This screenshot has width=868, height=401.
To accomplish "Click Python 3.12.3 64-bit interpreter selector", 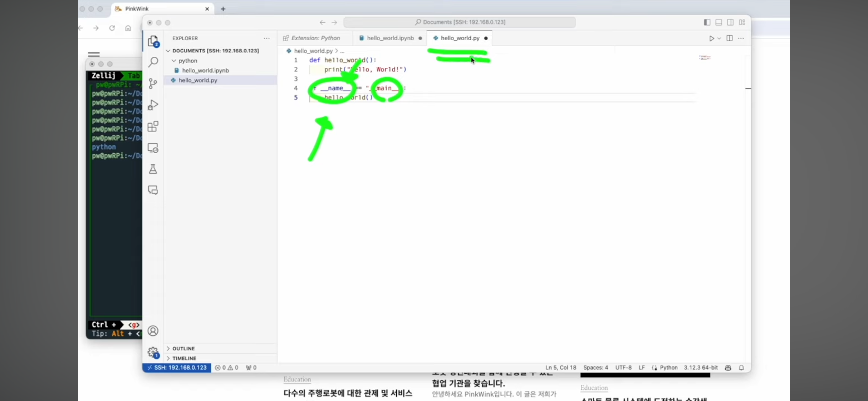I will 700,367.
